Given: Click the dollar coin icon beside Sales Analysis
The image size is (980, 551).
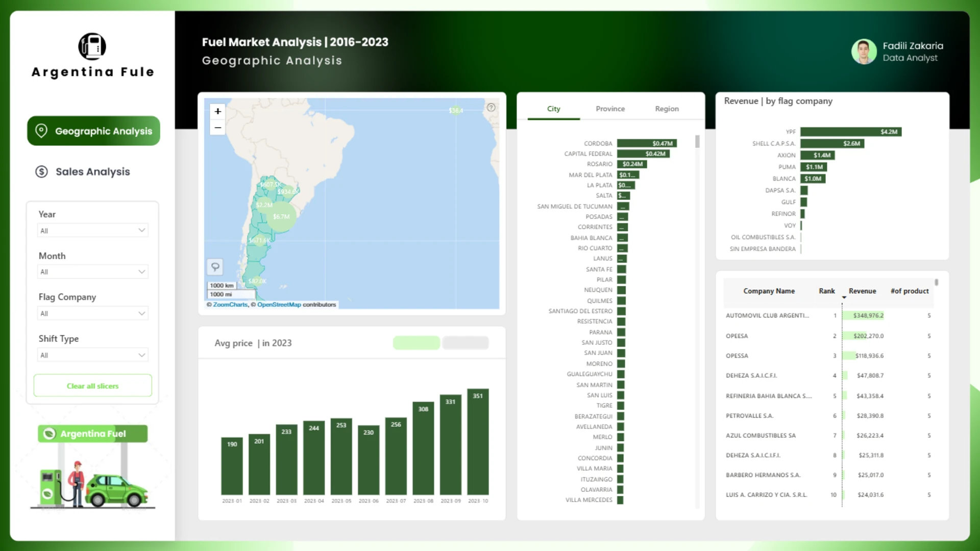Looking at the screenshot, I should pyautogui.click(x=41, y=172).
